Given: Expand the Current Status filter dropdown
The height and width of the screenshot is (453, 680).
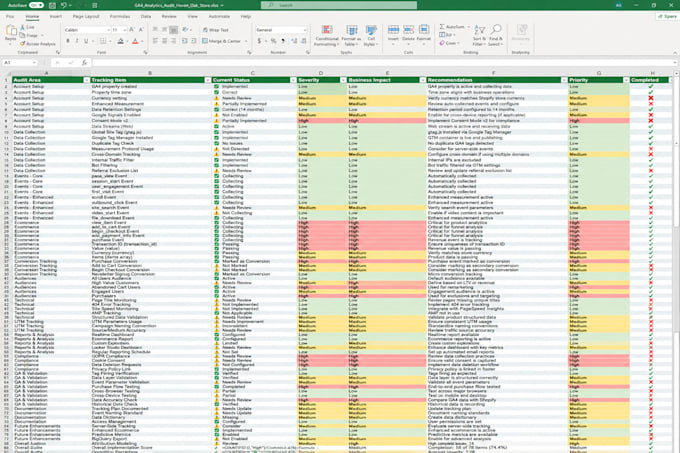Looking at the screenshot, I should tap(293, 80).
